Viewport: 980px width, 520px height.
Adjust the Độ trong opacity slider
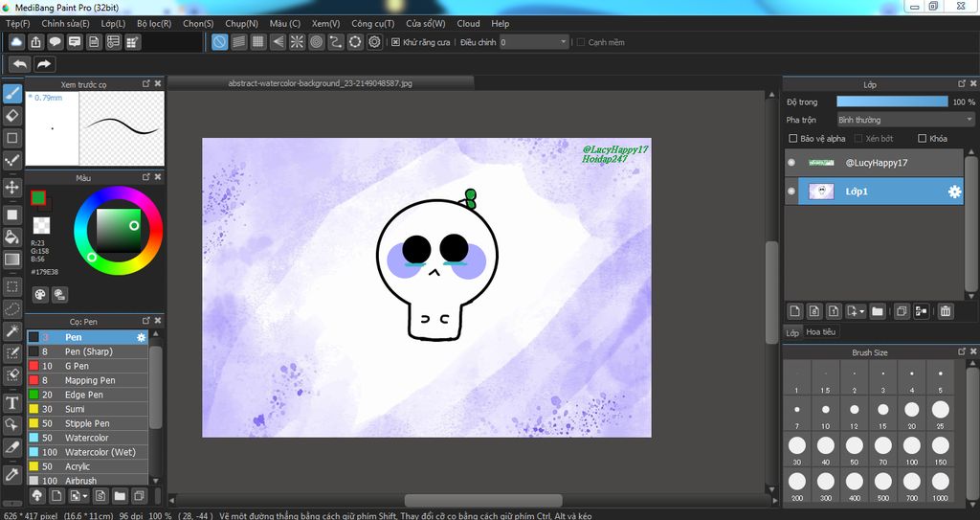coord(893,102)
